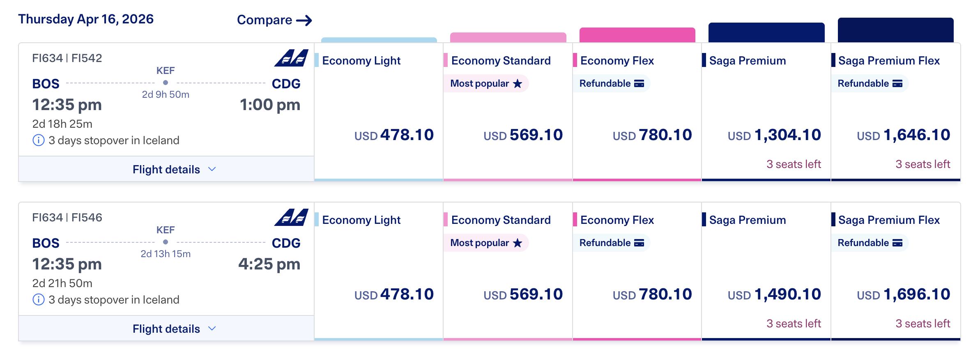This screenshot has height=359, width=980.
Task: Expand Flight details for FI634 | FI546
Action: coord(166,329)
